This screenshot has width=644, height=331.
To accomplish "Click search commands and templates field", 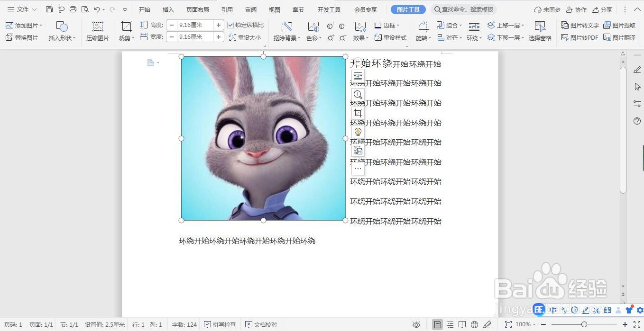I will (464, 9).
